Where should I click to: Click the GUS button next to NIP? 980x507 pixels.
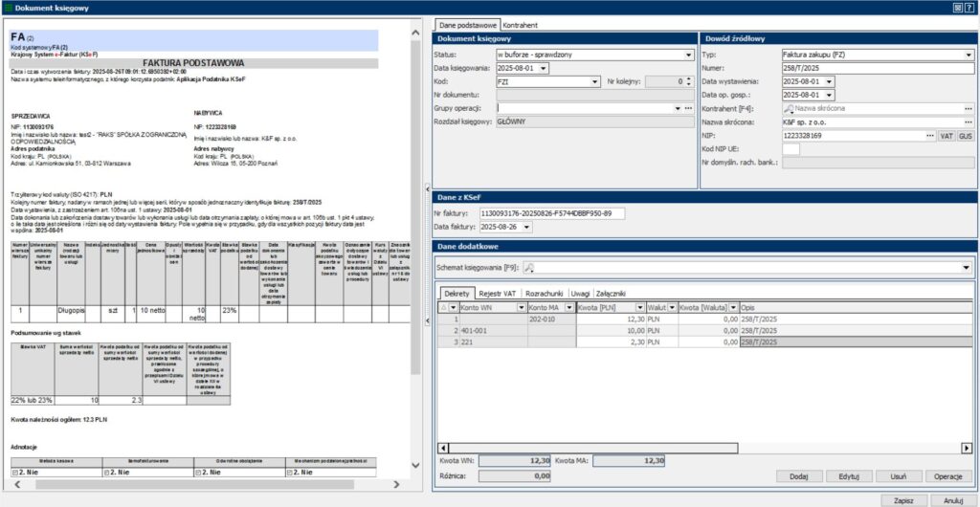tap(965, 137)
